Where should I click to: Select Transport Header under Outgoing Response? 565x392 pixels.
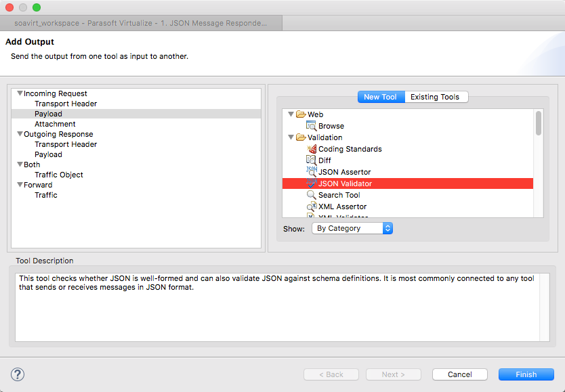coord(66,144)
